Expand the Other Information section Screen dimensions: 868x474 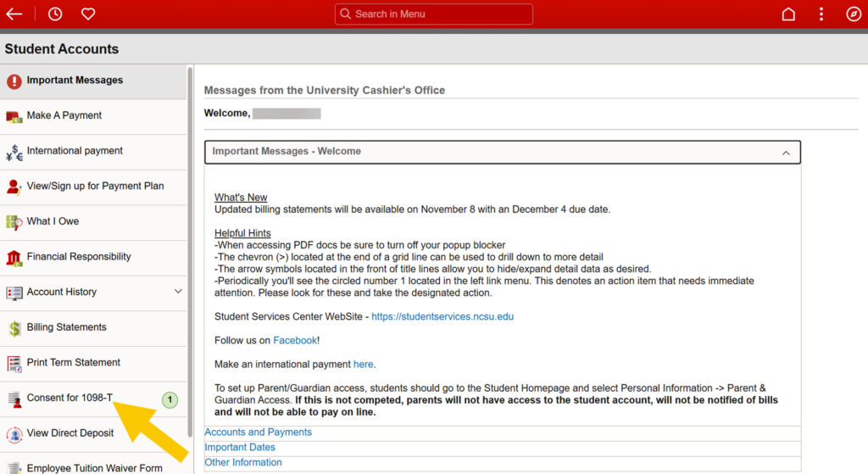point(243,462)
